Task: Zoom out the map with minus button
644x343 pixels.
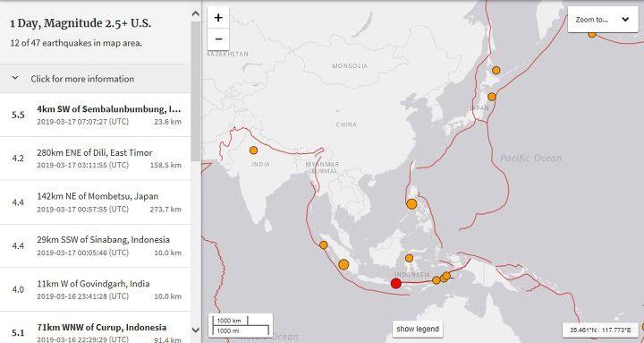Action: 218,39
